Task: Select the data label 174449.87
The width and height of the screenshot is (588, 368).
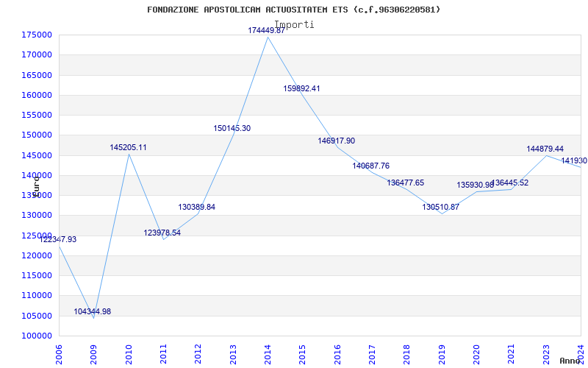Action: point(267,30)
